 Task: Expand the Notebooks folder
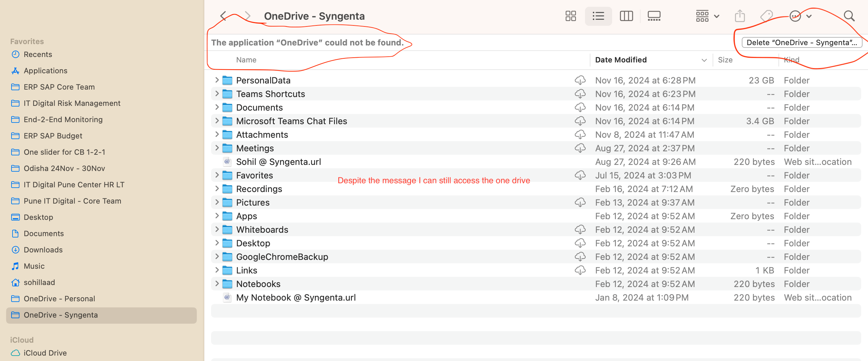pyautogui.click(x=217, y=284)
